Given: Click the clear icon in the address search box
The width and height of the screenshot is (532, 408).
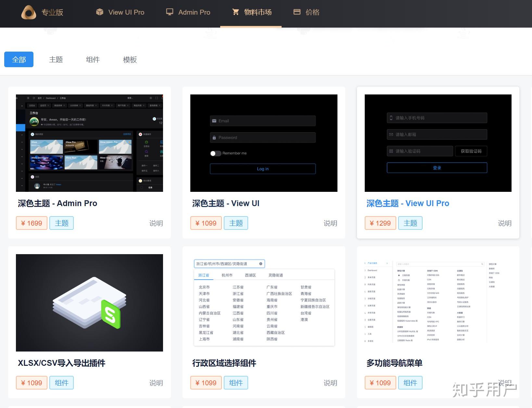Looking at the screenshot, I should pos(260,264).
